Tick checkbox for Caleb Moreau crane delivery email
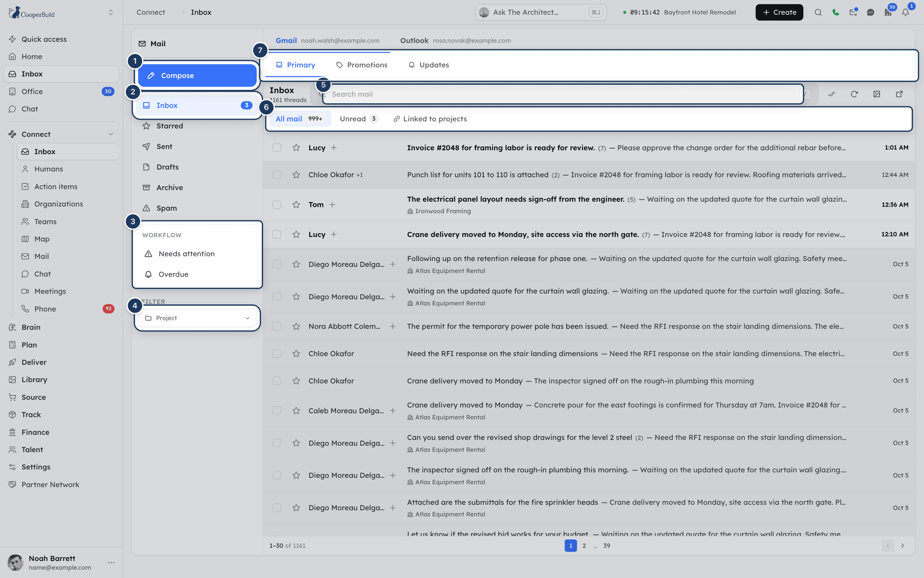 point(277,411)
